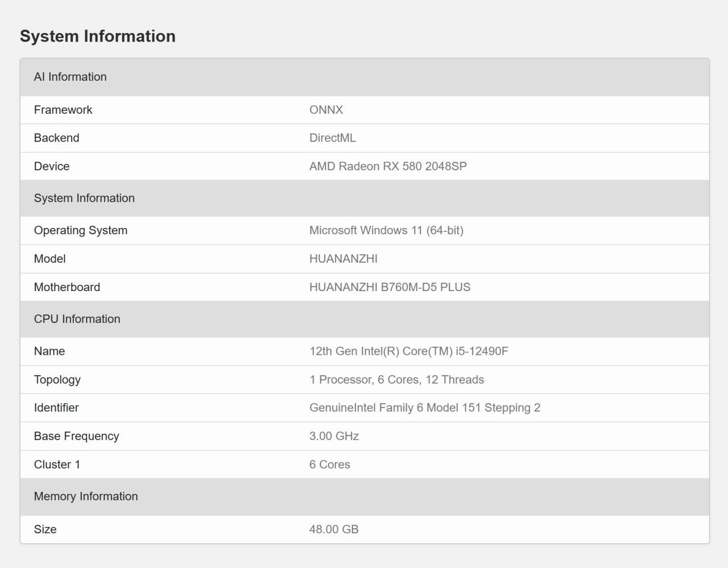The width and height of the screenshot is (728, 568).
Task: Select the AMD Radeon RX 580 device text
Action: coord(387,166)
